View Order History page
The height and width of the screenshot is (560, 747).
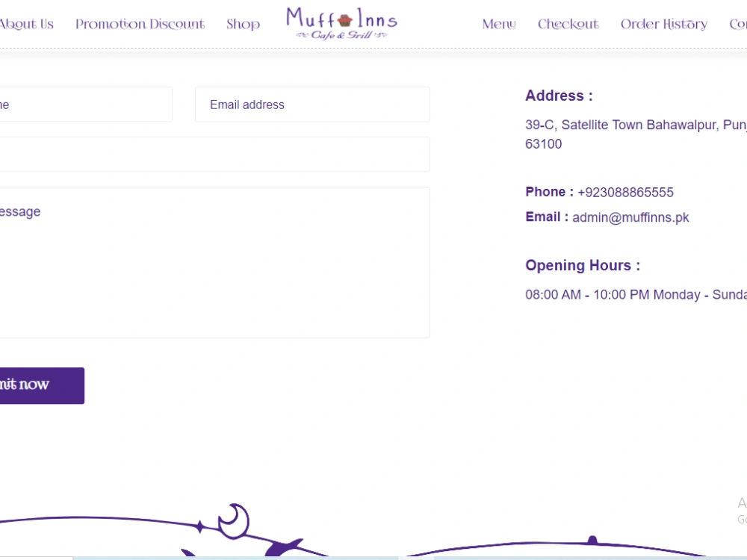663,25
